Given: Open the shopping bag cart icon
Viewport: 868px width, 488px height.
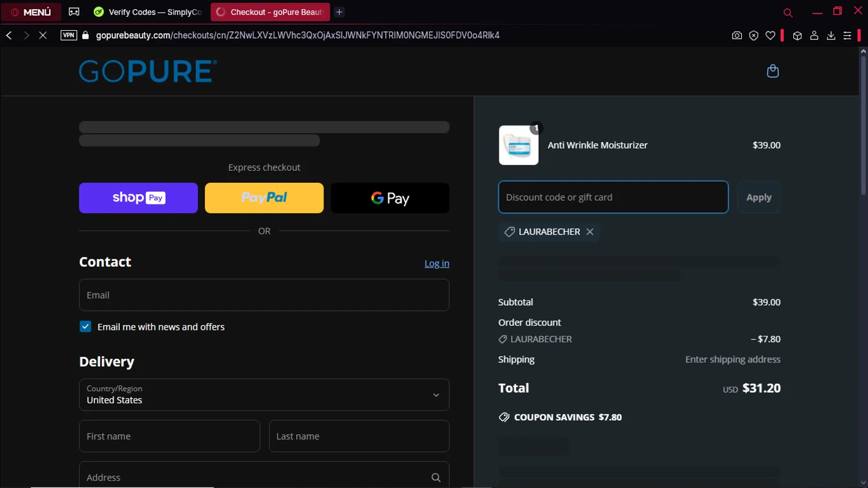Looking at the screenshot, I should [773, 71].
